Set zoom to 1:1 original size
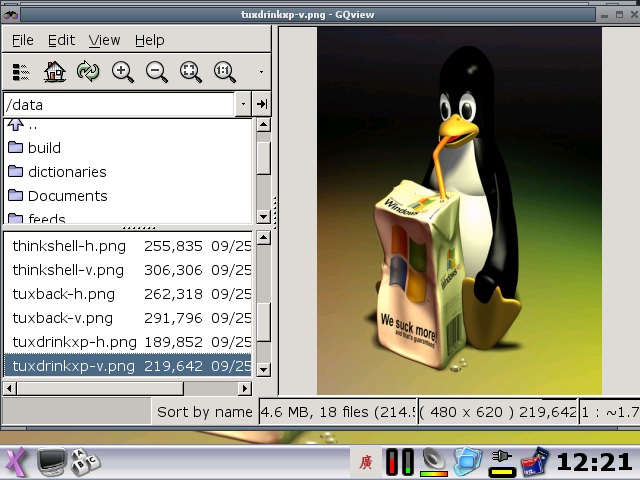The width and height of the screenshot is (640, 480). coord(224,72)
